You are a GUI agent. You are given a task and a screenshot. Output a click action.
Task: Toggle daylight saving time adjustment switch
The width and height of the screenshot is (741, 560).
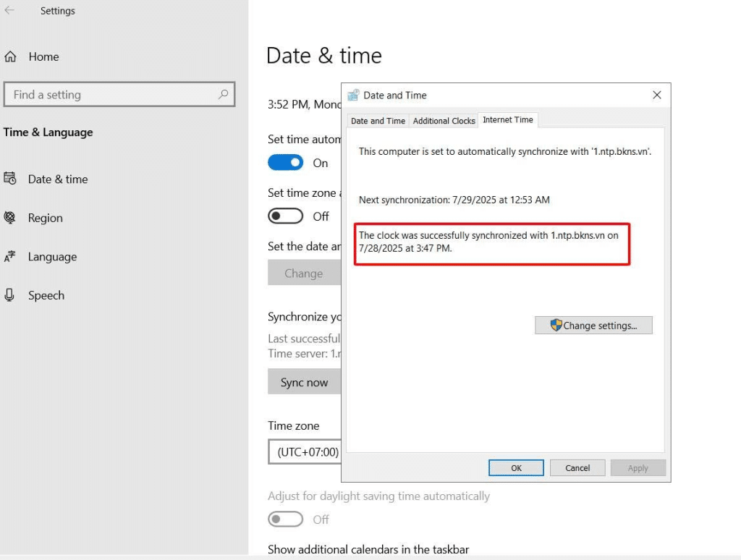tap(286, 519)
